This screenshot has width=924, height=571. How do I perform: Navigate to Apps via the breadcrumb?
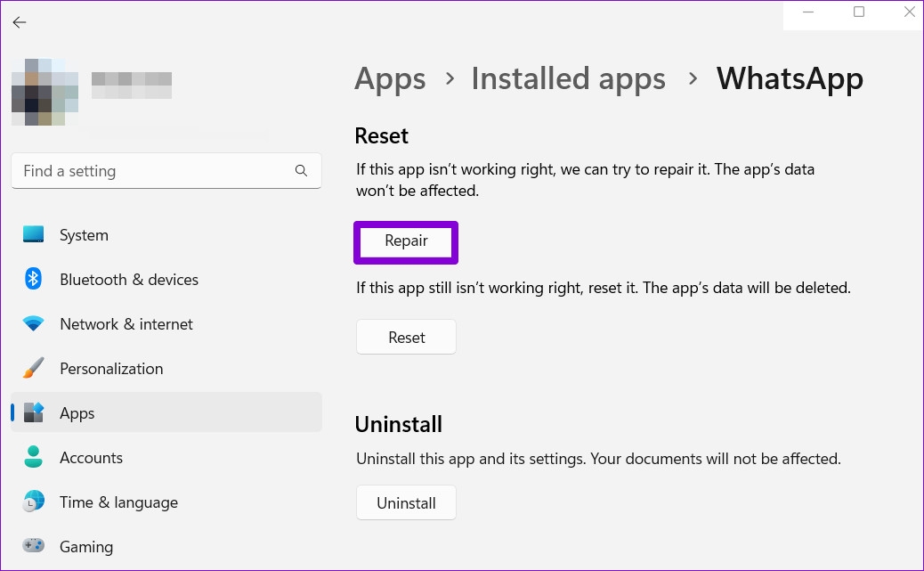[x=390, y=79]
